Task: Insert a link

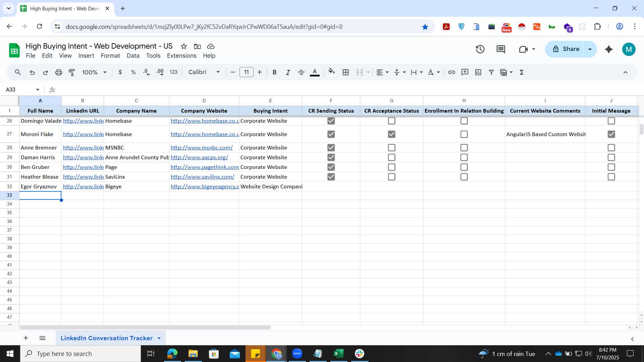Action: [451, 72]
